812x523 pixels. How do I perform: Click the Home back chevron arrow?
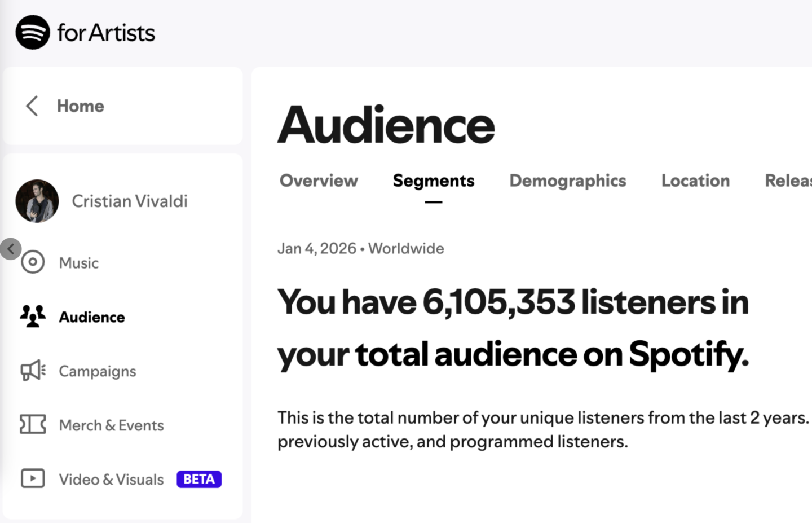[x=32, y=106]
